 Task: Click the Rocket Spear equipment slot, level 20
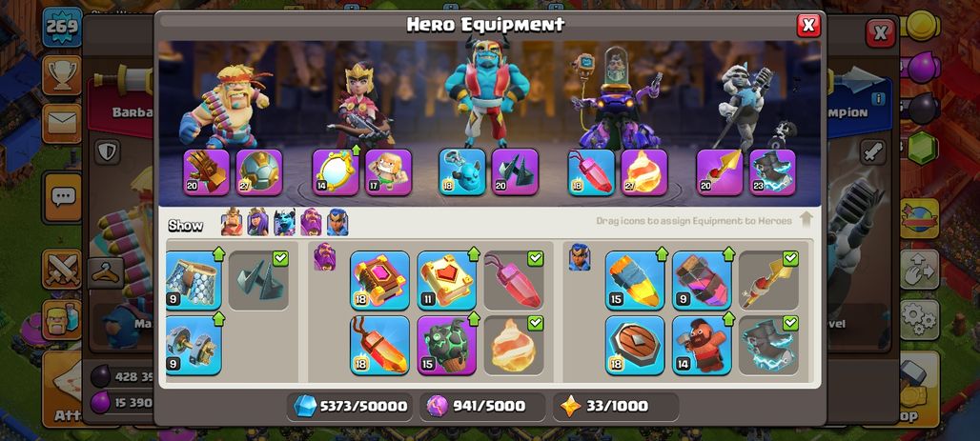tap(720, 171)
